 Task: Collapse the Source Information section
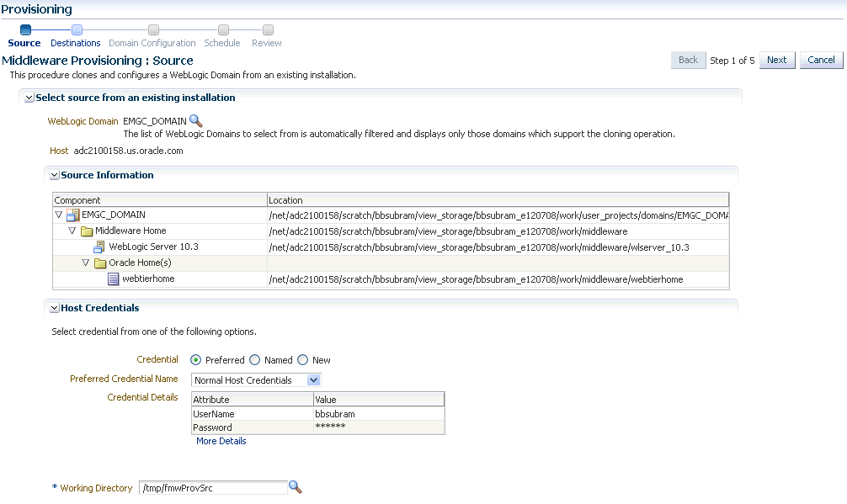pyautogui.click(x=55, y=175)
